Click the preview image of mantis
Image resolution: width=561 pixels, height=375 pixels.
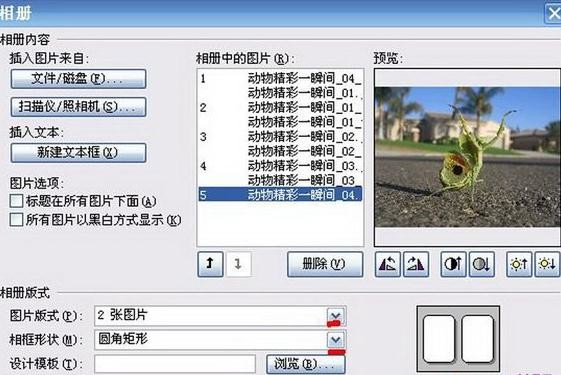[468, 157]
